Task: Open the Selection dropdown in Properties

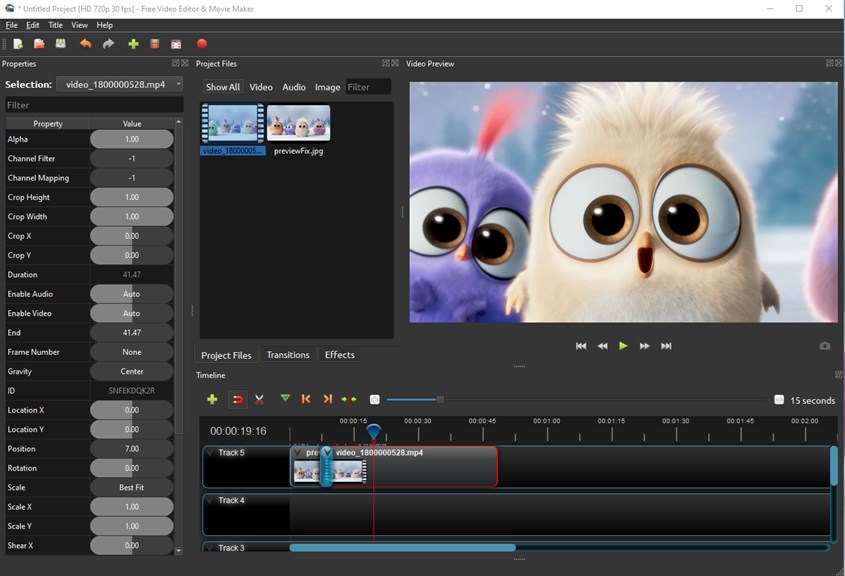Action: tap(119, 85)
